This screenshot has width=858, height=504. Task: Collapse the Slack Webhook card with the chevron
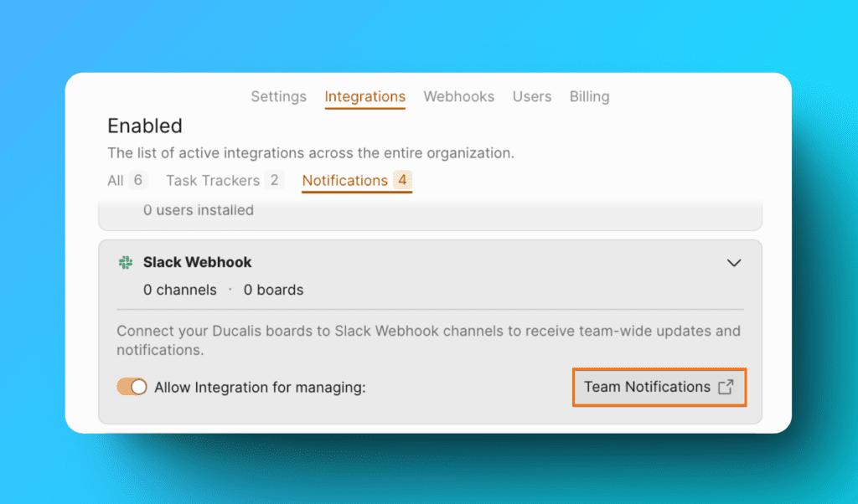coord(734,263)
